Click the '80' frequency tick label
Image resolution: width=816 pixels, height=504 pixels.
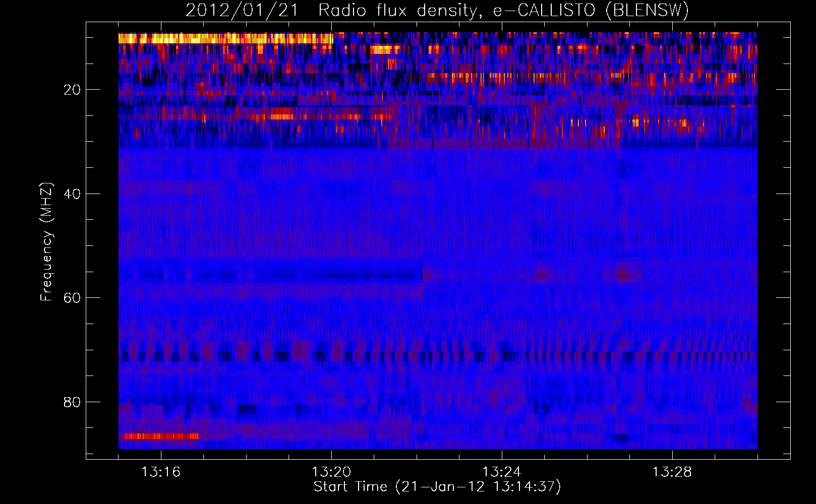pos(73,402)
